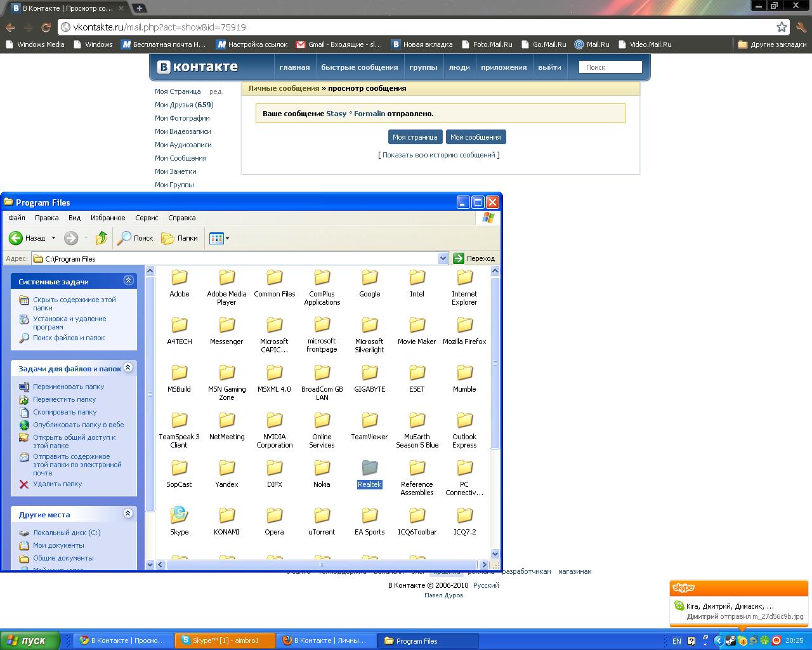The width and height of the screenshot is (812, 650).
Task: Open the SopCast folder
Action: point(180,474)
